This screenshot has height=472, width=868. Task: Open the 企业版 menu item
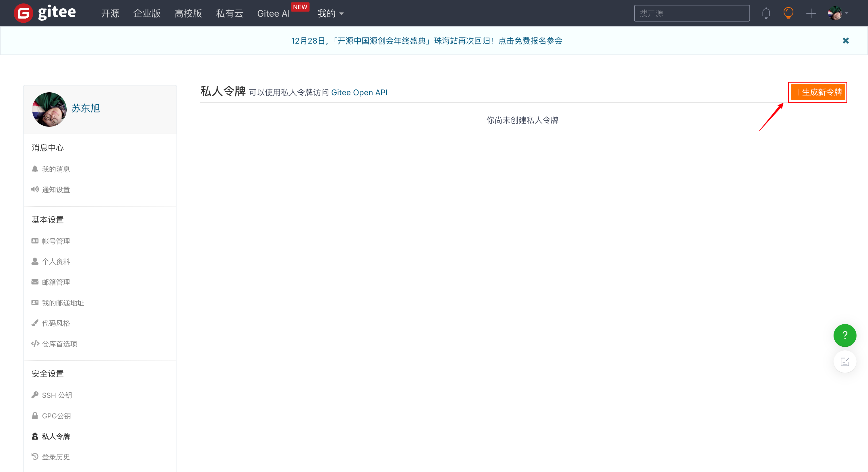click(147, 13)
